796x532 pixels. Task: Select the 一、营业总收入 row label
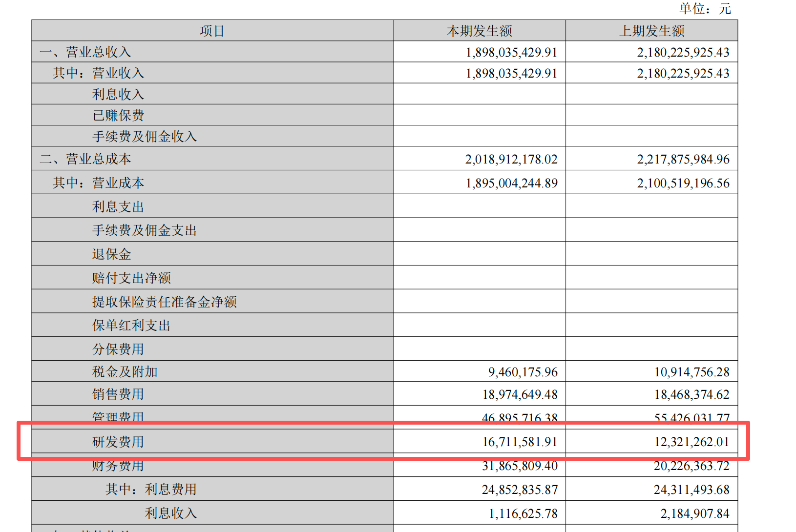pos(85,52)
